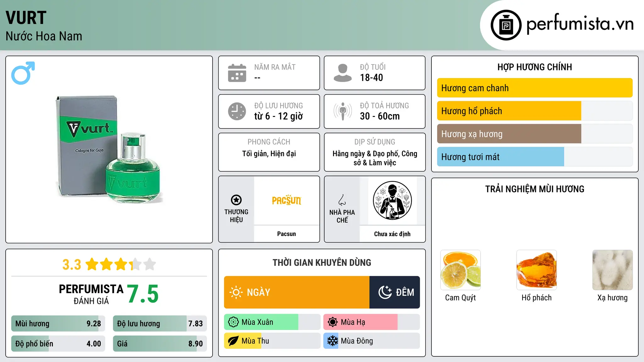644x362 pixels.
Task: Click the calendar icon beside Năm ra mắt
Action: [237, 73]
